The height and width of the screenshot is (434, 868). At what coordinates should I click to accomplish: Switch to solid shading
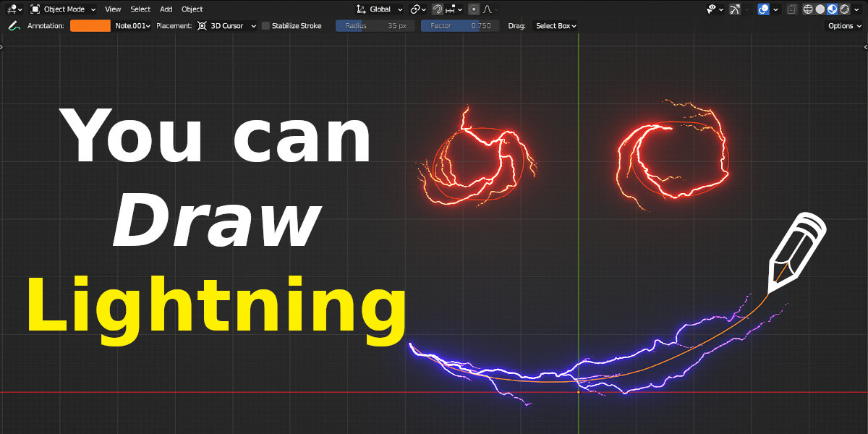(x=820, y=9)
